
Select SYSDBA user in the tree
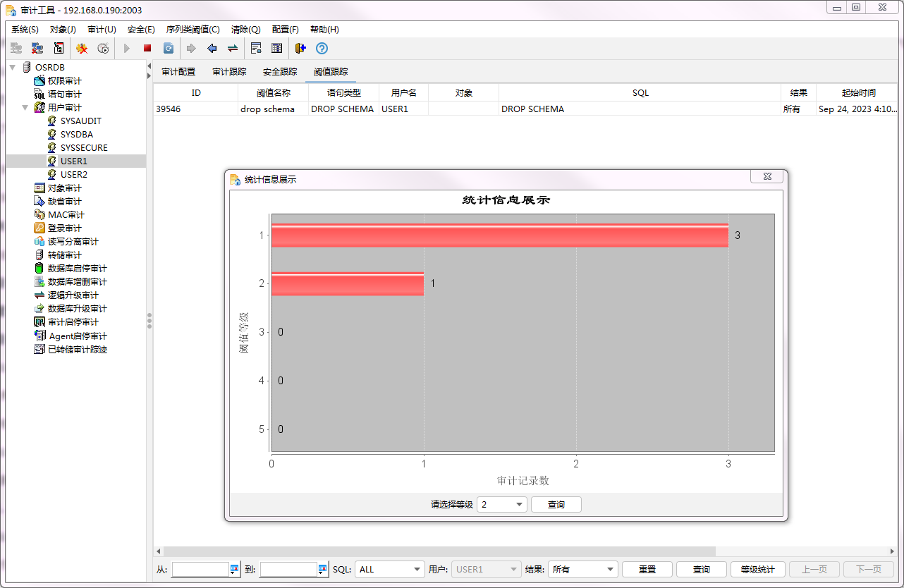(76, 135)
